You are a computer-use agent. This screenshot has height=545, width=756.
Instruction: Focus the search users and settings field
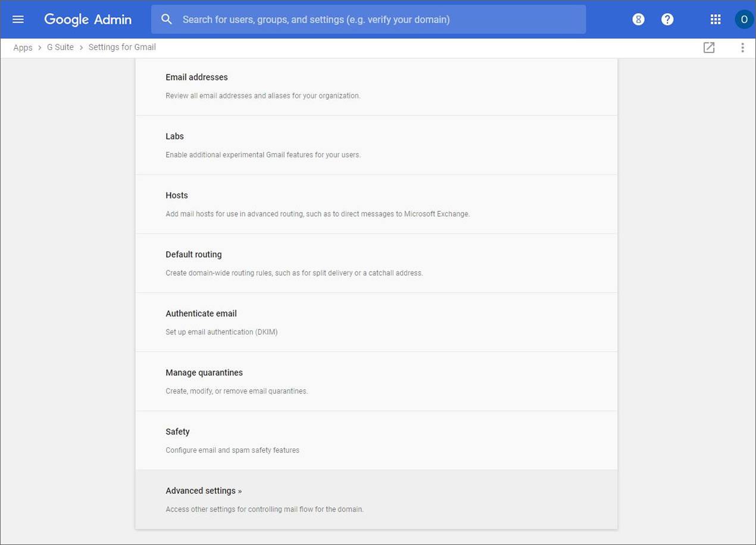pyautogui.click(x=375, y=20)
